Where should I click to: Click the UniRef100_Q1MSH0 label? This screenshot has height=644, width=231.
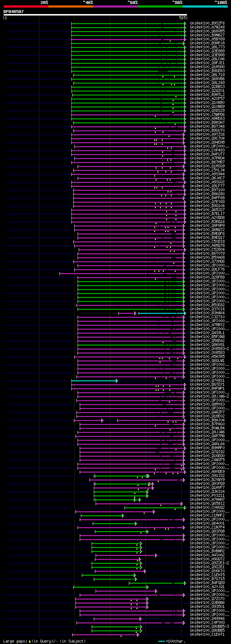point(207,67)
